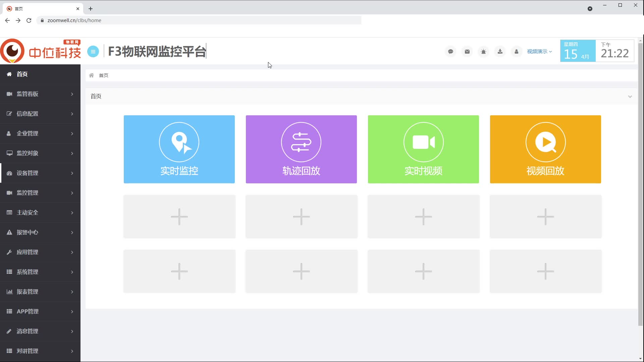
Task: Click the browser back button
Action: pyautogui.click(x=7, y=20)
